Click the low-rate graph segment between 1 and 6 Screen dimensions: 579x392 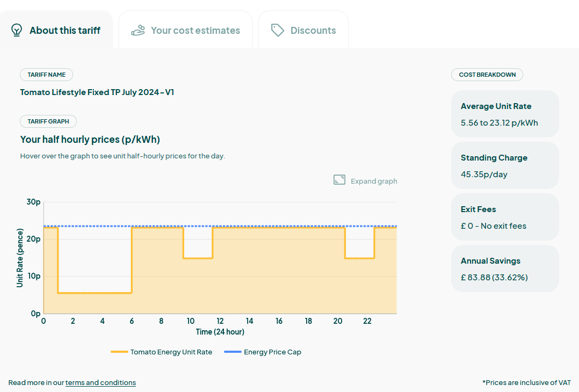[x=95, y=293]
